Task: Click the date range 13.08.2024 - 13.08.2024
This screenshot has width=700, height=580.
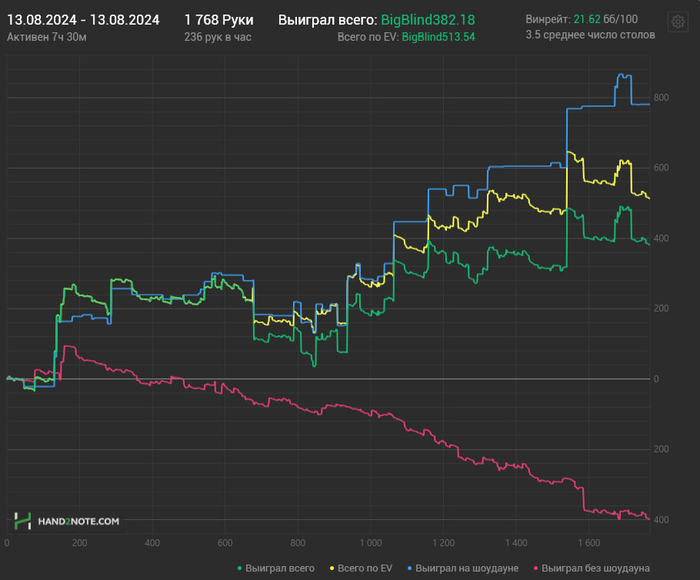Action: pyautogui.click(x=83, y=20)
